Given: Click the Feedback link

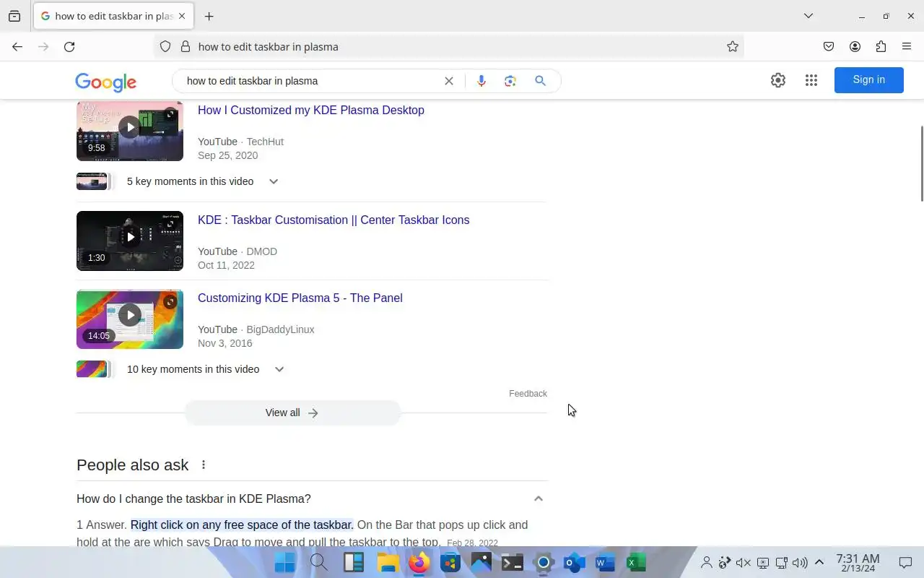Looking at the screenshot, I should point(528,394).
